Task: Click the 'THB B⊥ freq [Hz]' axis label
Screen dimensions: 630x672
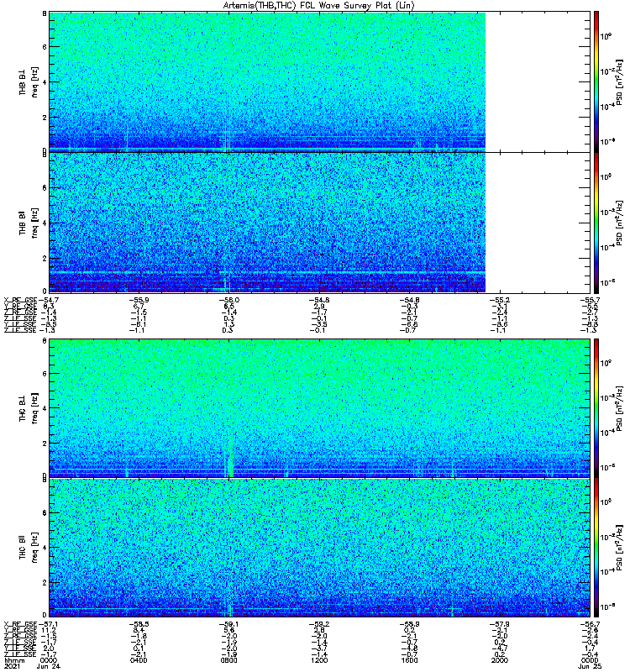Action: point(29,81)
